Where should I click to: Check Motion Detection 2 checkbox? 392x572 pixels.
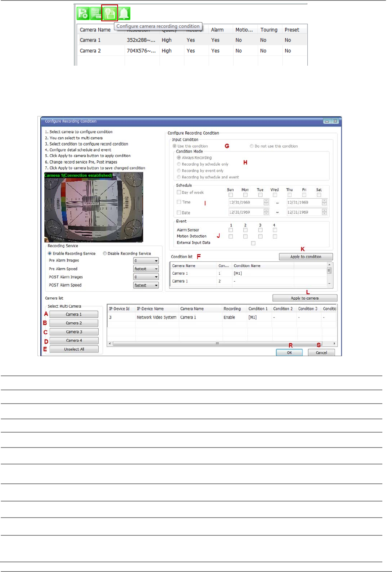245,236
